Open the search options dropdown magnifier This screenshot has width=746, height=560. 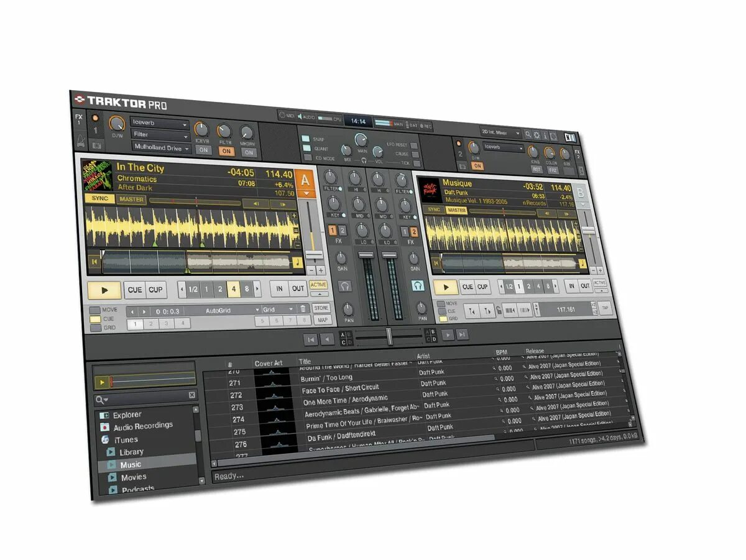pyautogui.click(x=101, y=398)
